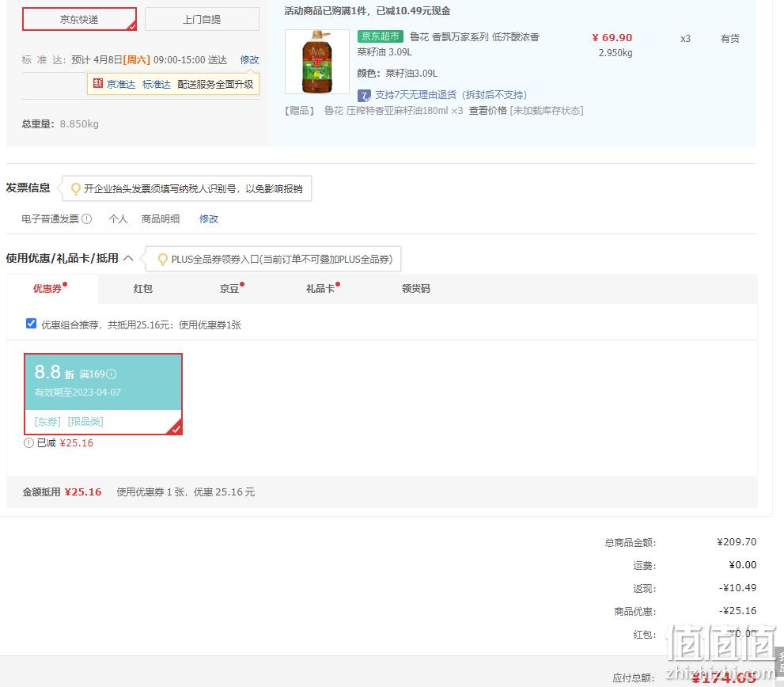Click the 总商品金额 ¥209.70 value
The image size is (784, 687).
pos(737,542)
